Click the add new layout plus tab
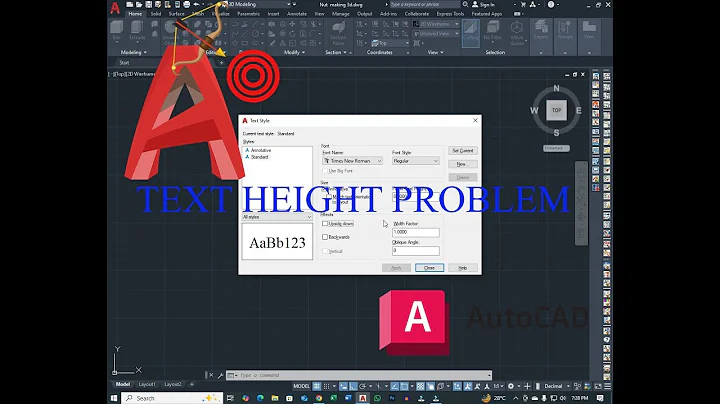The width and height of the screenshot is (720, 404). coord(192,384)
